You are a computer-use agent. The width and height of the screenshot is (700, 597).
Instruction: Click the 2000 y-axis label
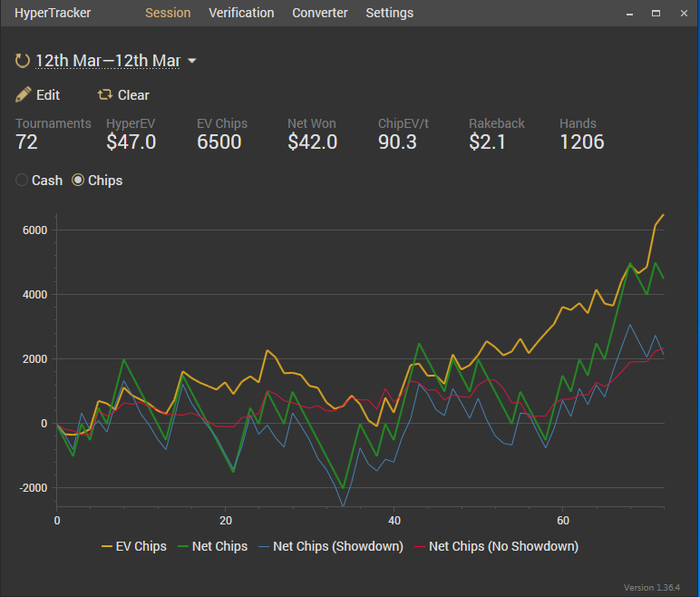coord(35,359)
